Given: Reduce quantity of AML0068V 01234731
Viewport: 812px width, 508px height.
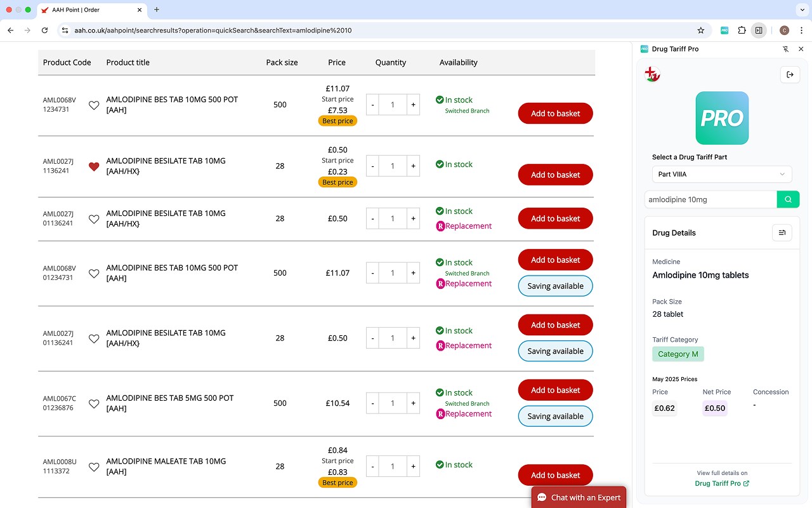Looking at the screenshot, I should pos(372,273).
